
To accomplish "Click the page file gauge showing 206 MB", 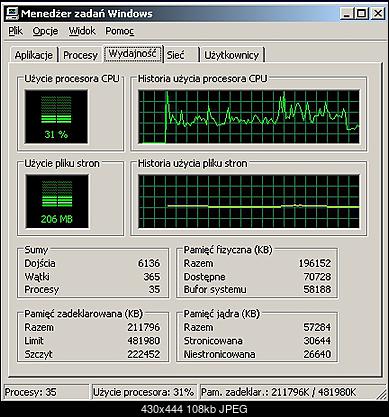I will click(x=57, y=201).
